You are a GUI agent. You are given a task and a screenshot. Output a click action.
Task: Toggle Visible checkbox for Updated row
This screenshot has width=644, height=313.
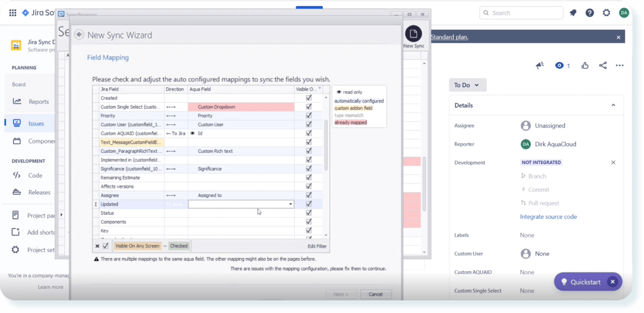[x=309, y=204]
